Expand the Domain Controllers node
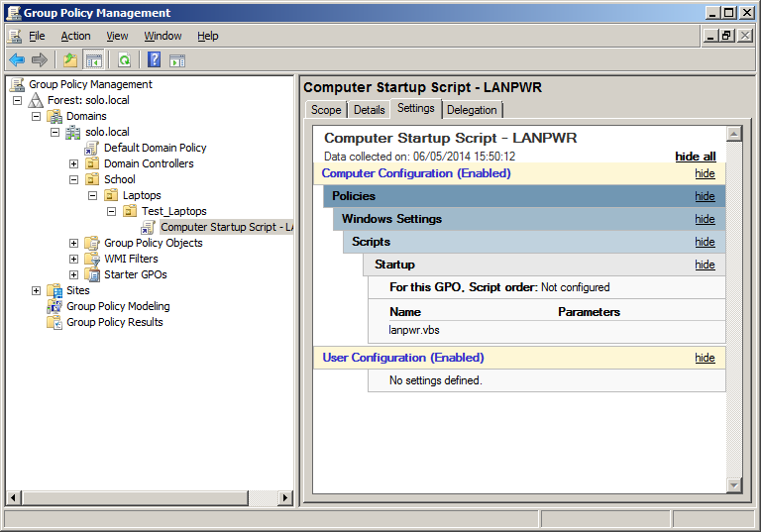Screen dimensions: 761x532 tap(73, 164)
